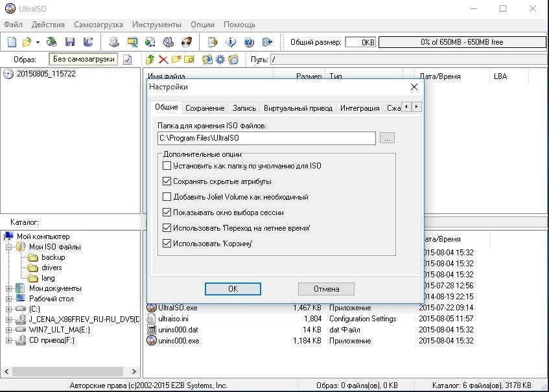Click the Burn CD/DVD image icon
Image resolution: width=549 pixels, height=392 pixels.
tap(187, 42)
